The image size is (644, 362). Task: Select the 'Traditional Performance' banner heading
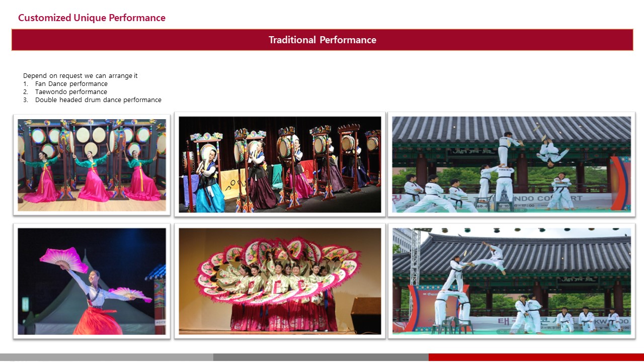tap(322, 40)
